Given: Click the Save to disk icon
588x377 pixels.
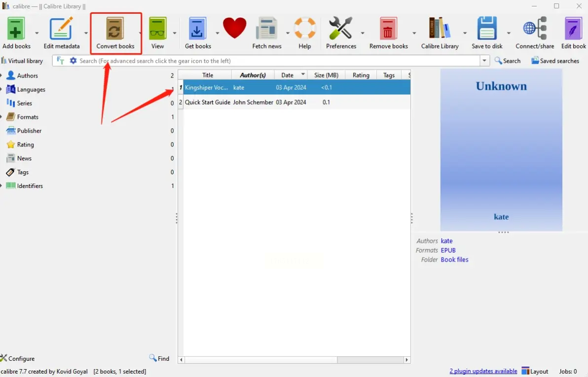Looking at the screenshot, I should [x=487, y=29].
